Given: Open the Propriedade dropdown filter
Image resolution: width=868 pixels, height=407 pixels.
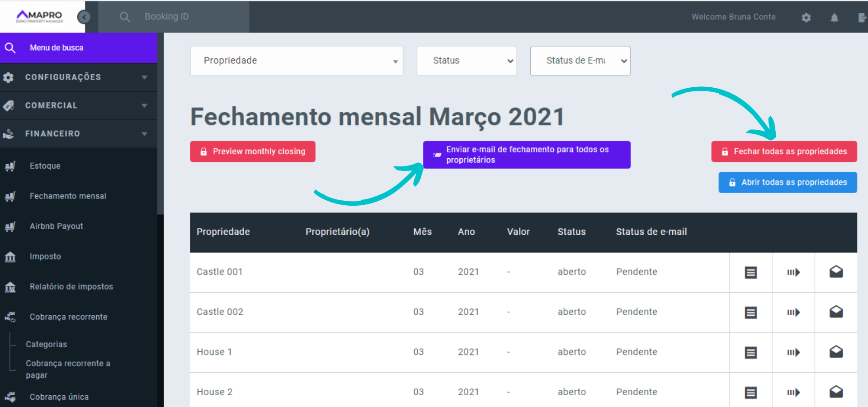Looking at the screenshot, I should (x=296, y=61).
